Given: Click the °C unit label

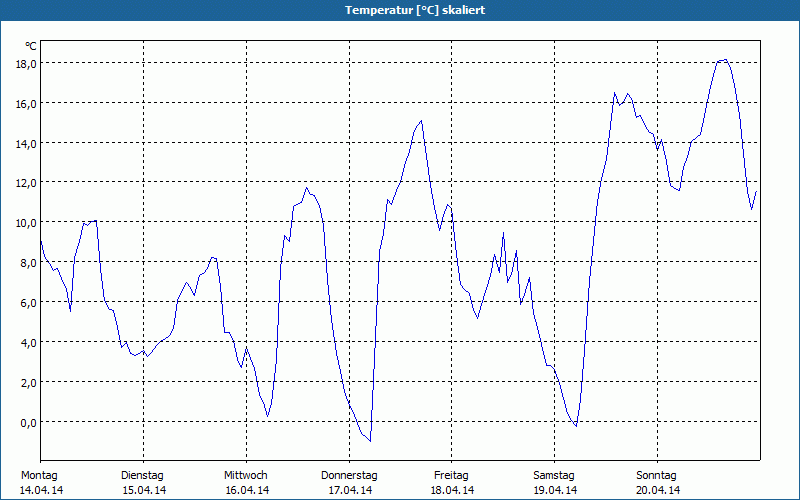Looking at the screenshot, I should click(31, 46).
